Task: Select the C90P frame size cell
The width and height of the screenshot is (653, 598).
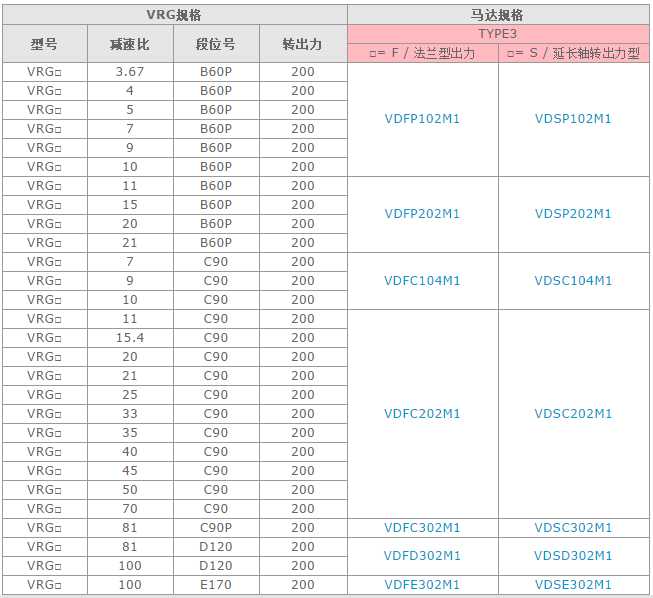Action: click(216, 528)
